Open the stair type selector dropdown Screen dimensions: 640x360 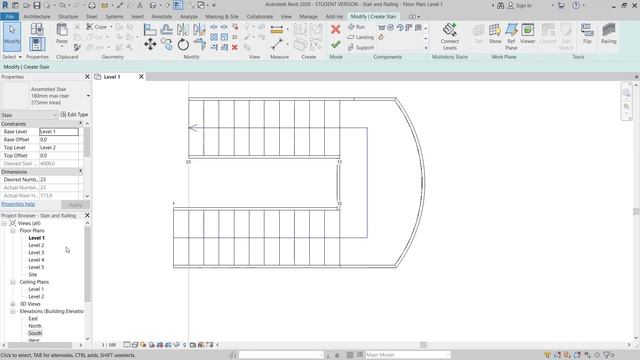(x=88, y=96)
